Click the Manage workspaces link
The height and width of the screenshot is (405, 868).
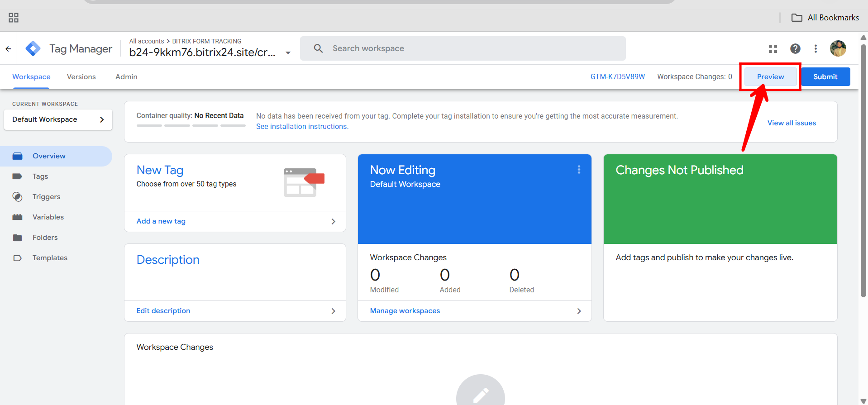point(405,311)
